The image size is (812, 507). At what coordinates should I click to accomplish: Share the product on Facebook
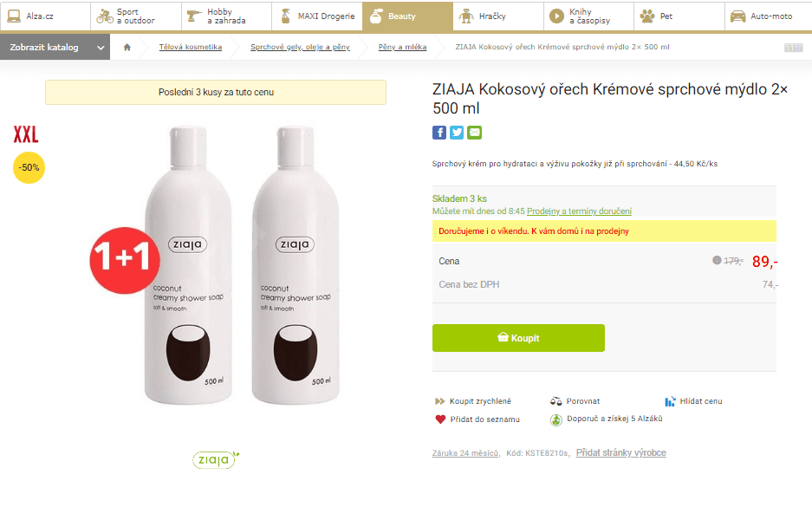click(x=438, y=133)
